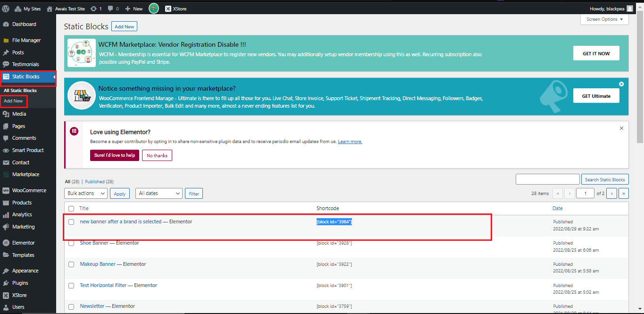Image resolution: width=644 pixels, height=314 pixels.
Task: Open Bulk actions dropdown
Action: pos(85,193)
